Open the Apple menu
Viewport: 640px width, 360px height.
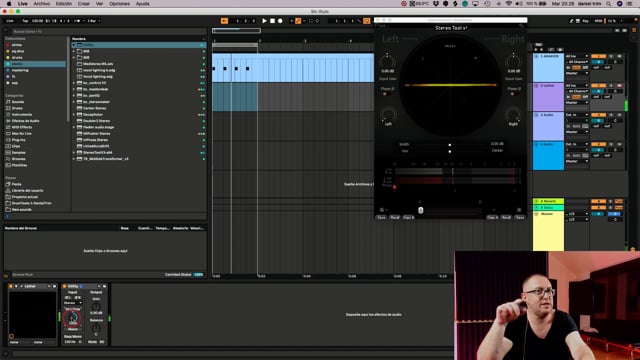click(9, 4)
